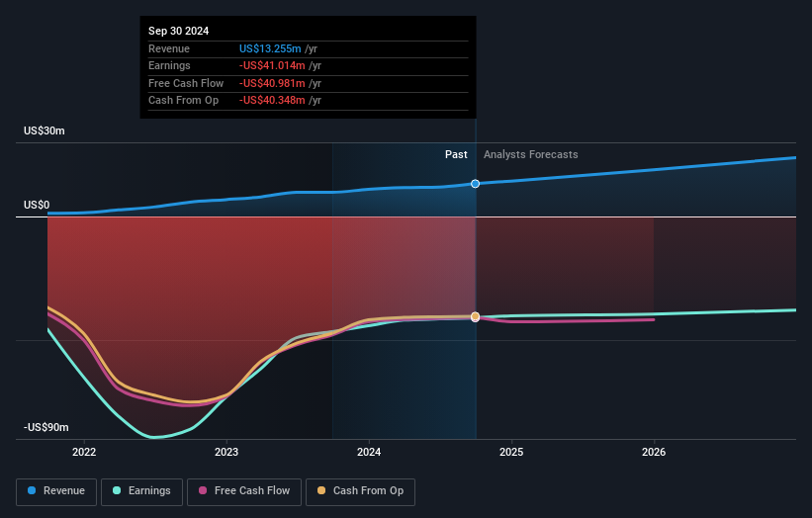Select the orange cash flow data point marker
The height and width of the screenshot is (518, 812).
click(x=475, y=316)
